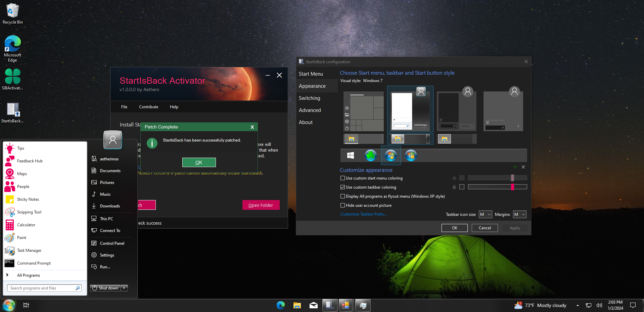Choose the Windows 10 flat logo Start button
Screen dimensions: 644x312
(x=351, y=155)
